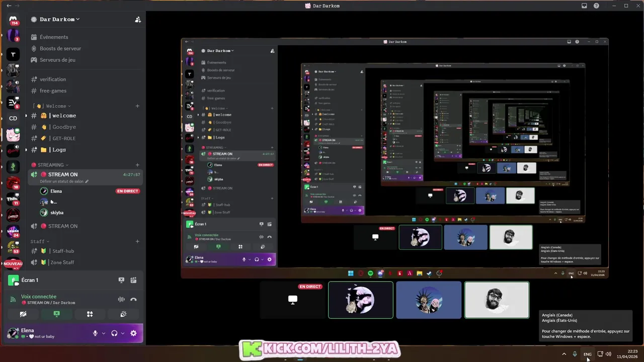644x362 pixels.
Task: Open direct messages home with 114 badge
Action: click(x=13, y=20)
